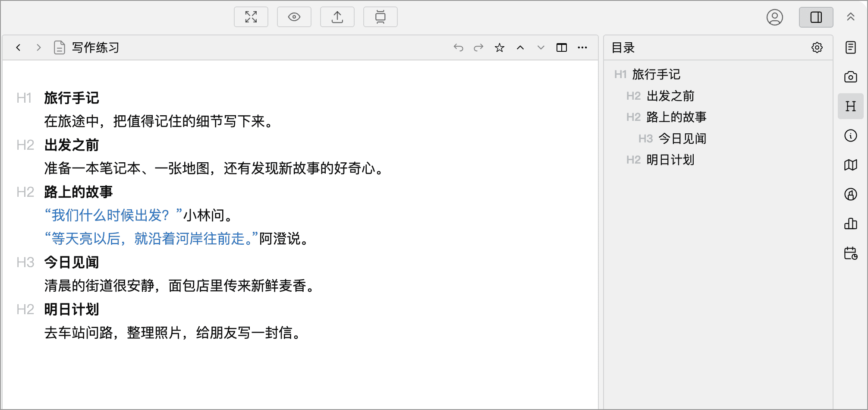Open the notes page icon in sidebar
The height and width of the screenshot is (410, 868).
851,47
